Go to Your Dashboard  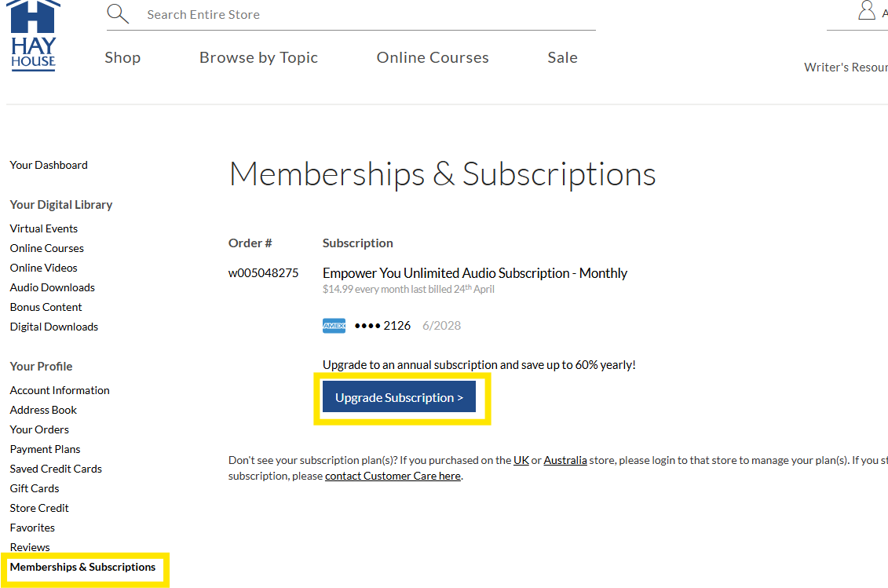coord(49,165)
